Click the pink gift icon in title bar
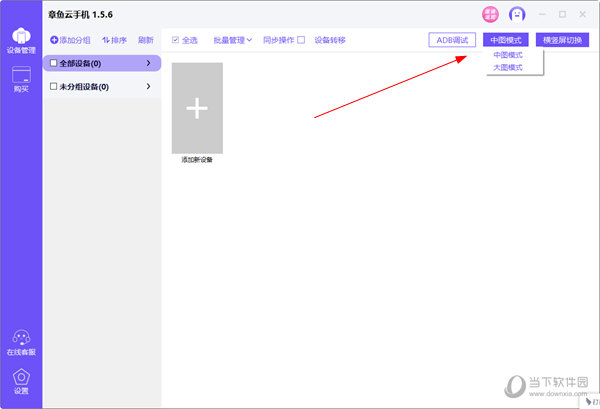The width and height of the screenshot is (600, 409). click(x=490, y=15)
